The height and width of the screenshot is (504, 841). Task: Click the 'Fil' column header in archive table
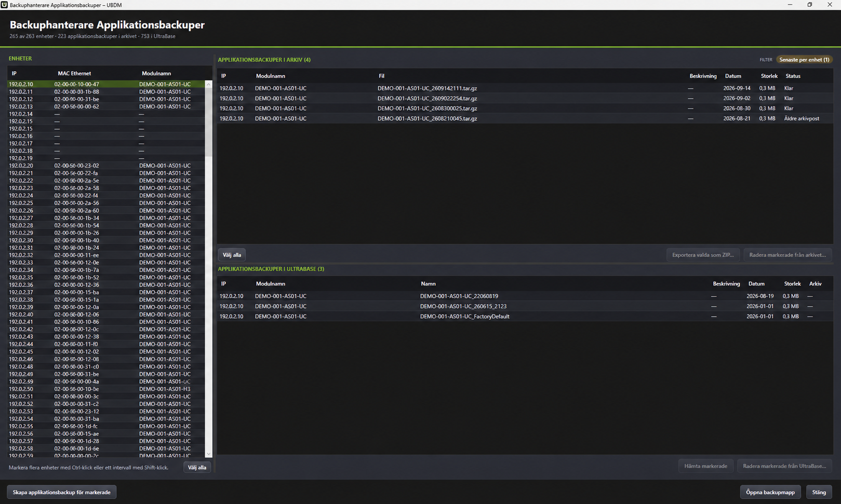click(381, 76)
